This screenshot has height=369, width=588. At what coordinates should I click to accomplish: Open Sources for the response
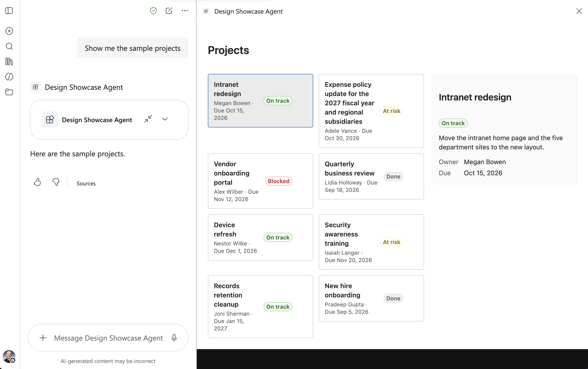coord(86,184)
